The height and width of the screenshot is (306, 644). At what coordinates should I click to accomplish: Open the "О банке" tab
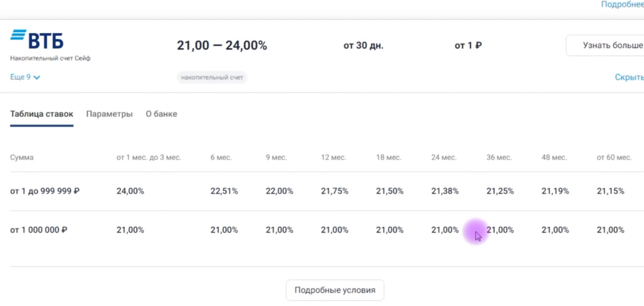point(162,114)
